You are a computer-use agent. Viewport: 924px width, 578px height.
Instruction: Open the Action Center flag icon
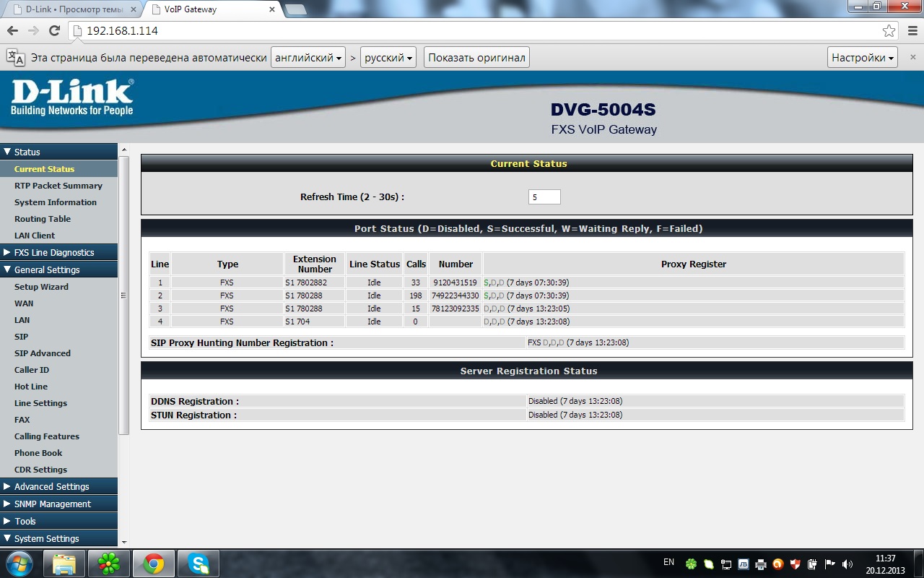(830, 564)
